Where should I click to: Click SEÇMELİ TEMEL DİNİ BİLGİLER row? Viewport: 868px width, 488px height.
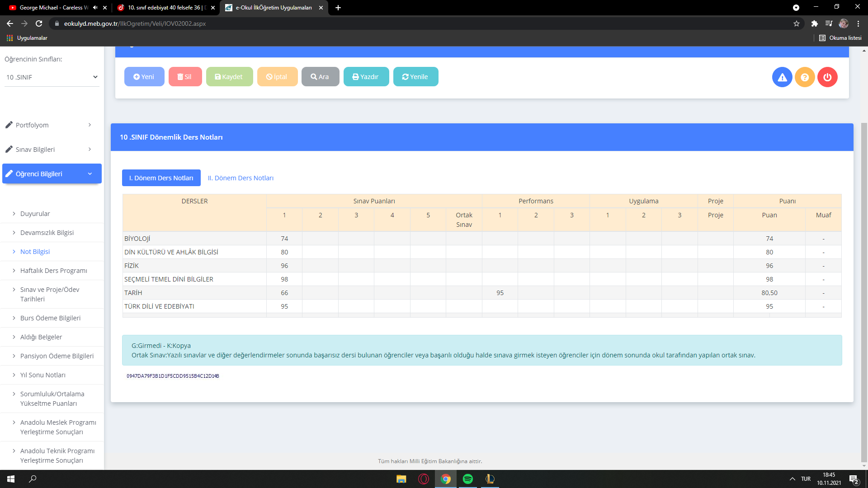482,279
